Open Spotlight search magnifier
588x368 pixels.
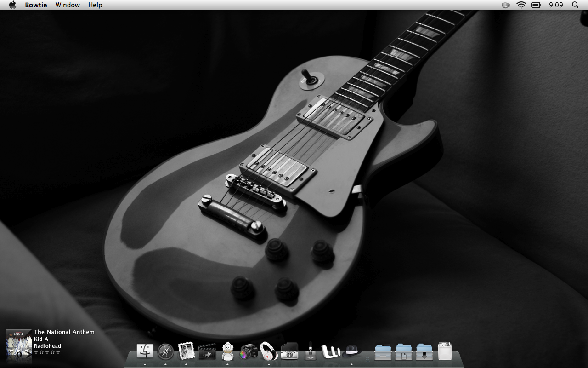pyautogui.click(x=575, y=5)
